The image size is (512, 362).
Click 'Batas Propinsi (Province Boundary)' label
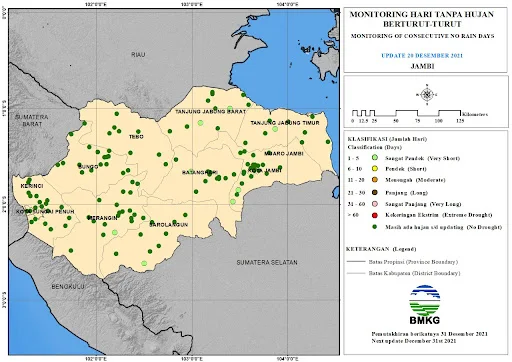tap(413, 262)
